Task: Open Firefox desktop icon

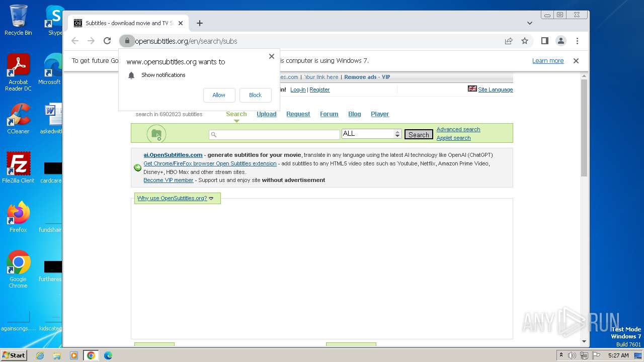Action: click(x=18, y=217)
